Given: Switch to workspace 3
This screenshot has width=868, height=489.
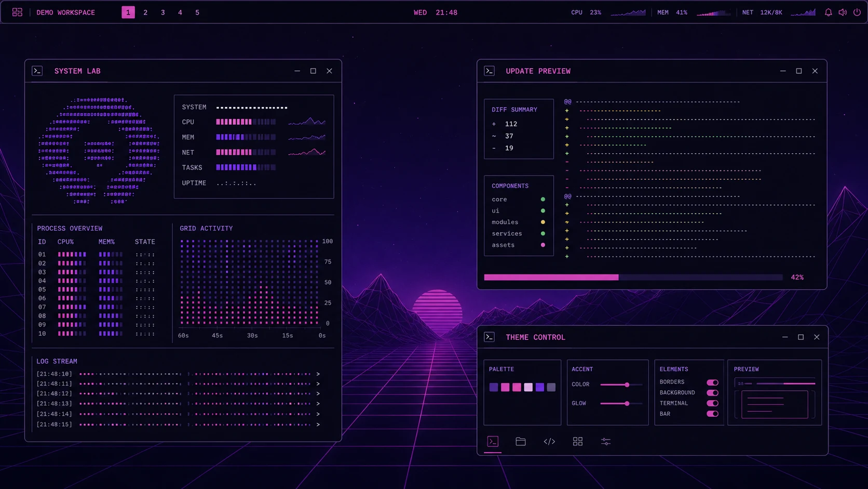Looking at the screenshot, I should 163,12.
